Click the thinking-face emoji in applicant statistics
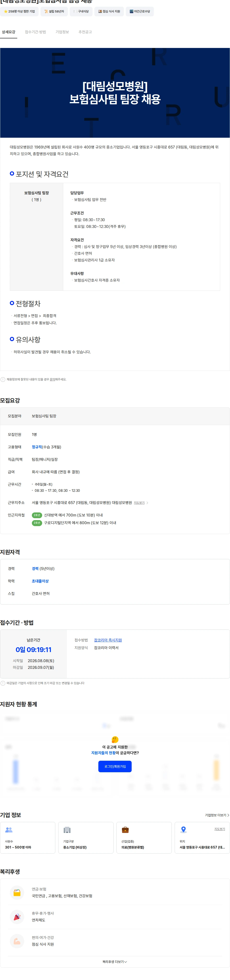 (115, 739)
